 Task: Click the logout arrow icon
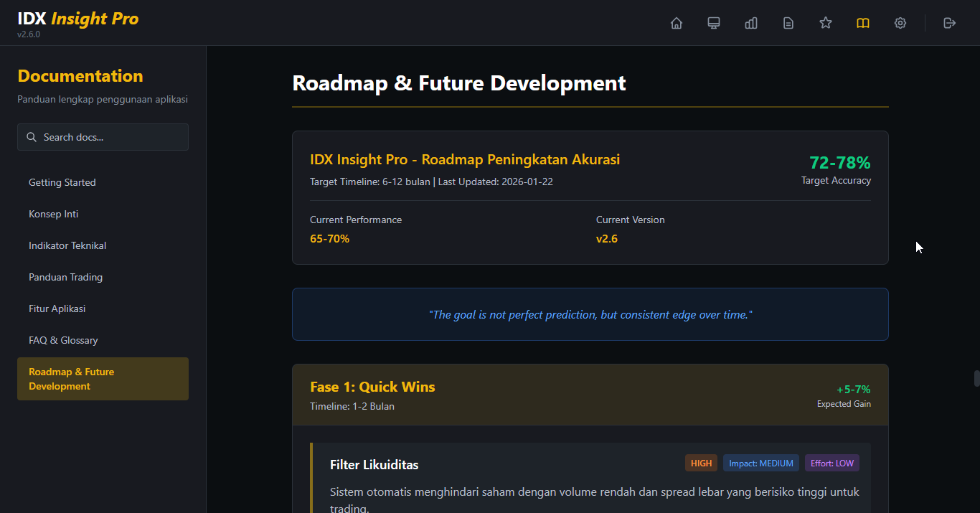[950, 23]
